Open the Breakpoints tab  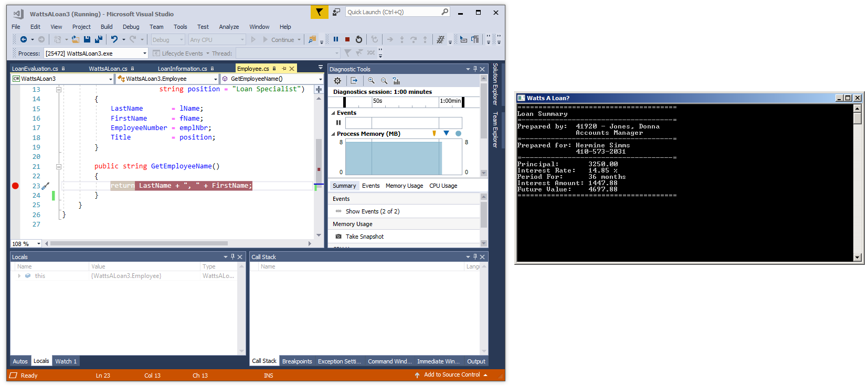(x=297, y=361)
